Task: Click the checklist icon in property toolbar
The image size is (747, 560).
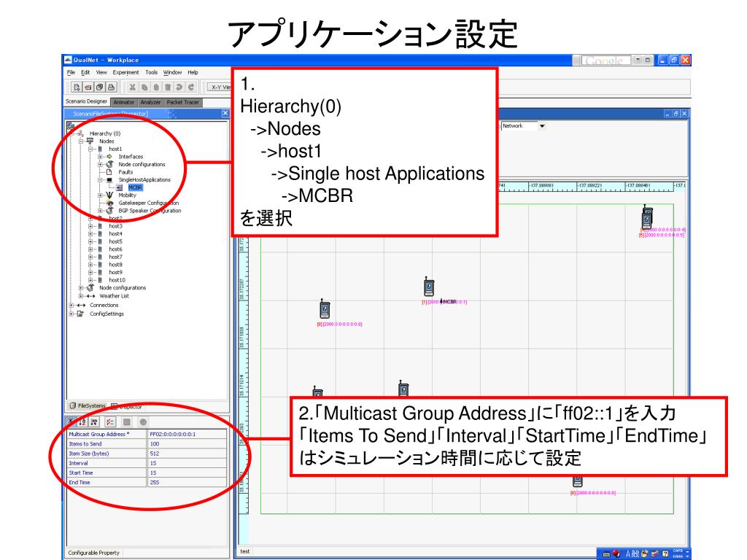Action: coord(110,422)
